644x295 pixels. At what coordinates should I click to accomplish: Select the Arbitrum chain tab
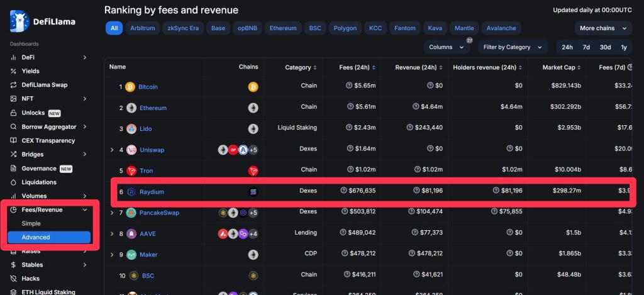pos(142,28)
